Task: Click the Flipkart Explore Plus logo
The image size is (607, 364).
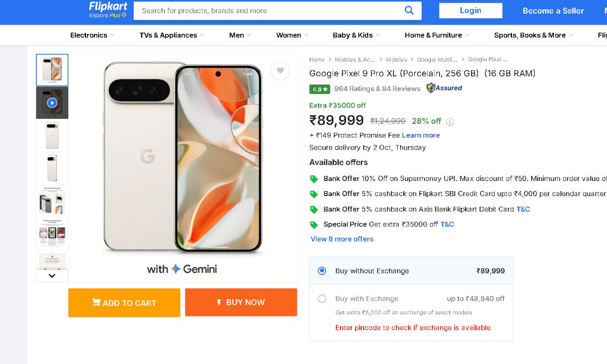Action: [x=108, y=10]
